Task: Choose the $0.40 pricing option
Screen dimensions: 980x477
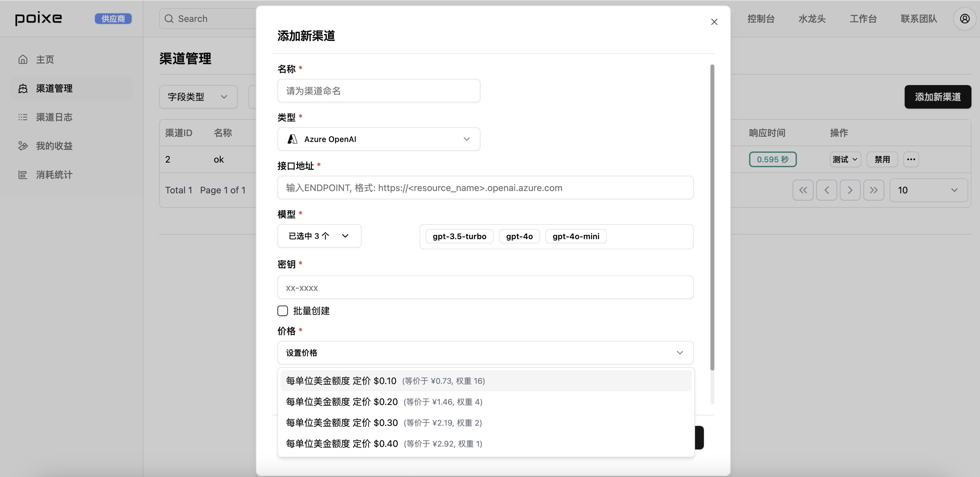Action: click(x=384, y=444)
